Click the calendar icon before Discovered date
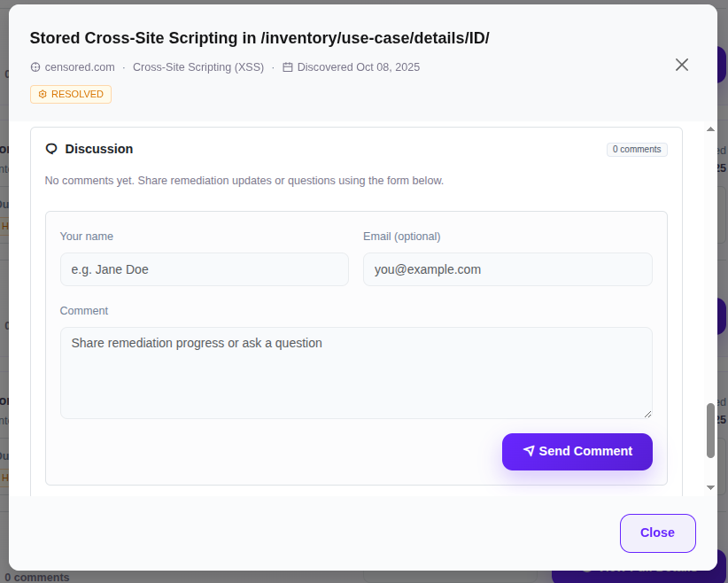728x583 pixels. click(288, 67)
